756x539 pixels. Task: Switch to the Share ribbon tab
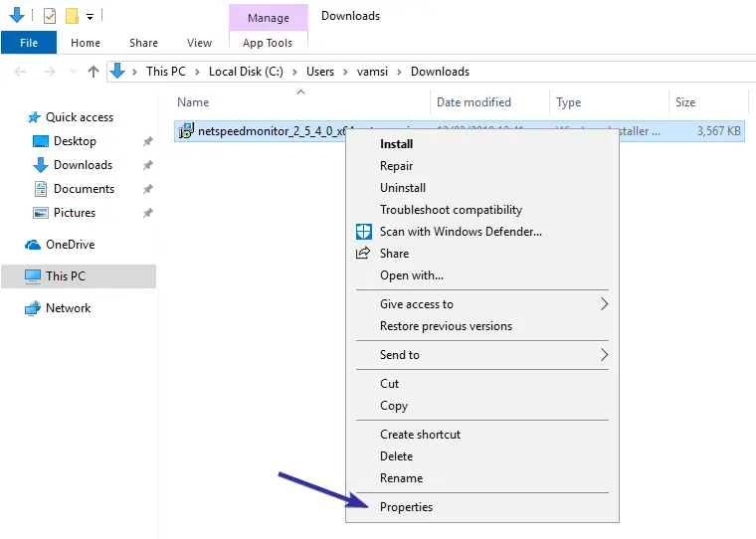pyautogui.click(x=143, y=43)
